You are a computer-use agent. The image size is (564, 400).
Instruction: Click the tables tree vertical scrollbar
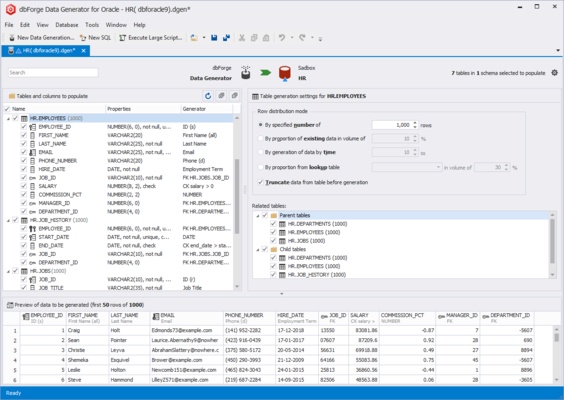[237, 196]
